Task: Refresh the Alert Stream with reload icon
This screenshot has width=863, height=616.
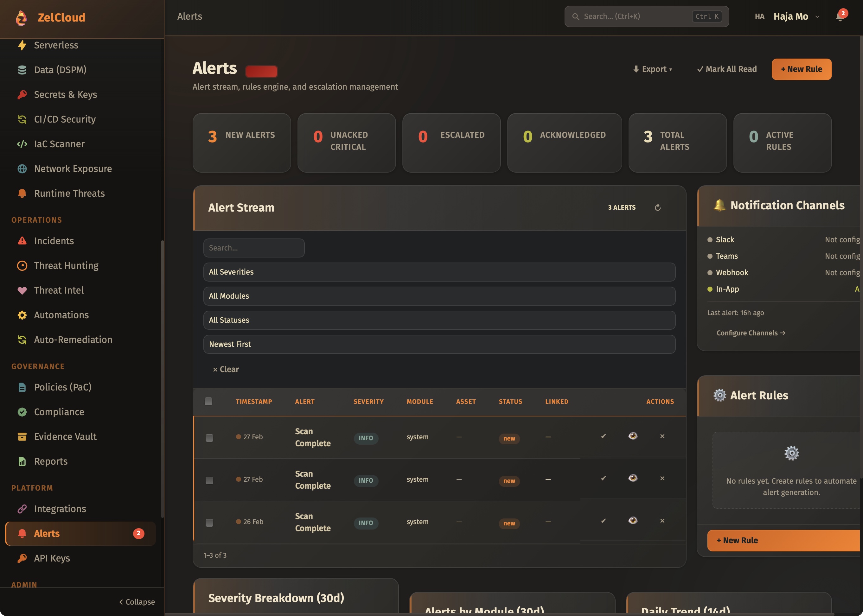Action: (x=657, y=207)
